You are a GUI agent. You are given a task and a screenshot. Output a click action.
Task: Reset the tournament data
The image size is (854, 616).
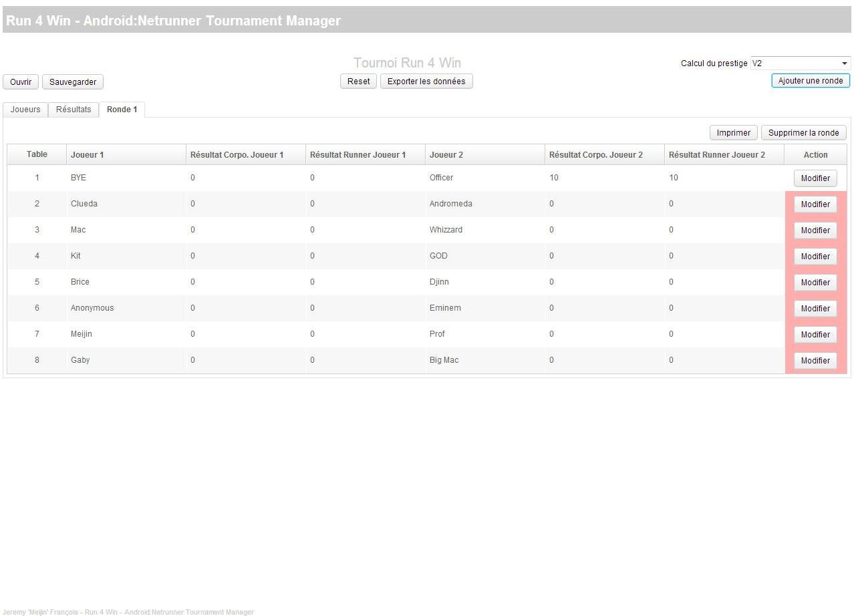(x=358, y=81)
